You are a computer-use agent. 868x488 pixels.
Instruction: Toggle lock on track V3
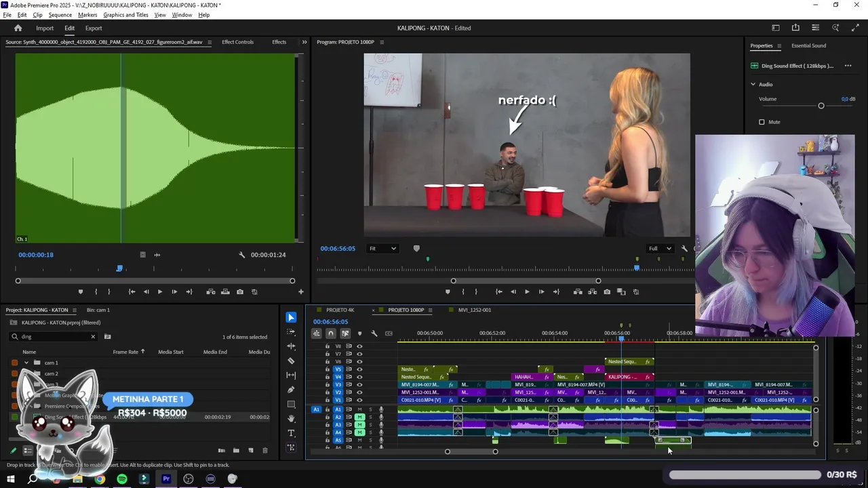[x=327, y=385]
